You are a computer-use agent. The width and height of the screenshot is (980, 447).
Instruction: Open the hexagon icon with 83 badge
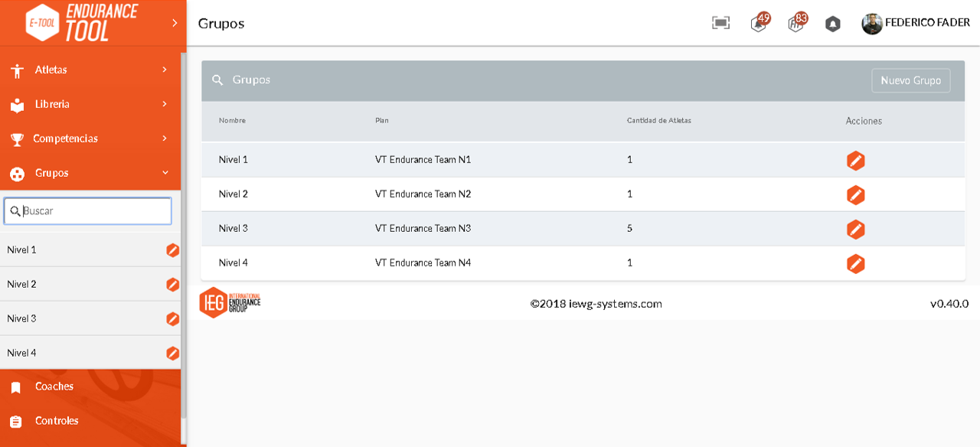(x=797, y=22)
